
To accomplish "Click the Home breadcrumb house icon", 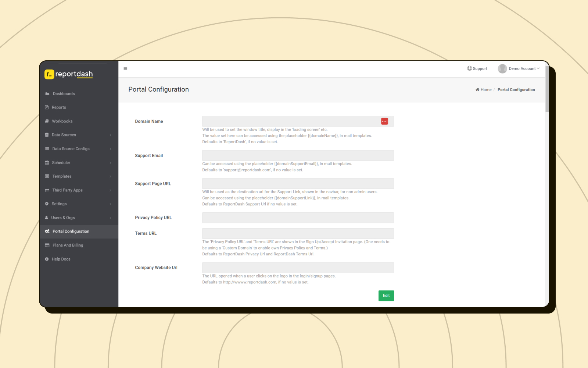I will (477, 90).
